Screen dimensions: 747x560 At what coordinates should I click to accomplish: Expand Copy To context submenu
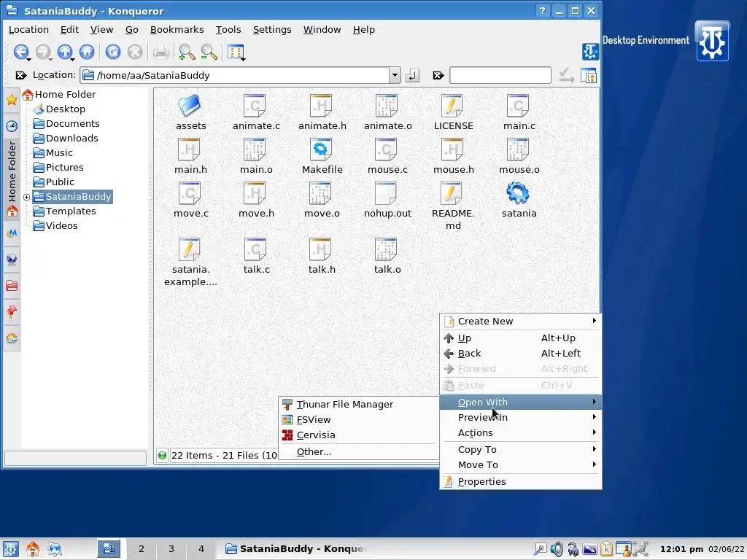(x=520, y=449)
